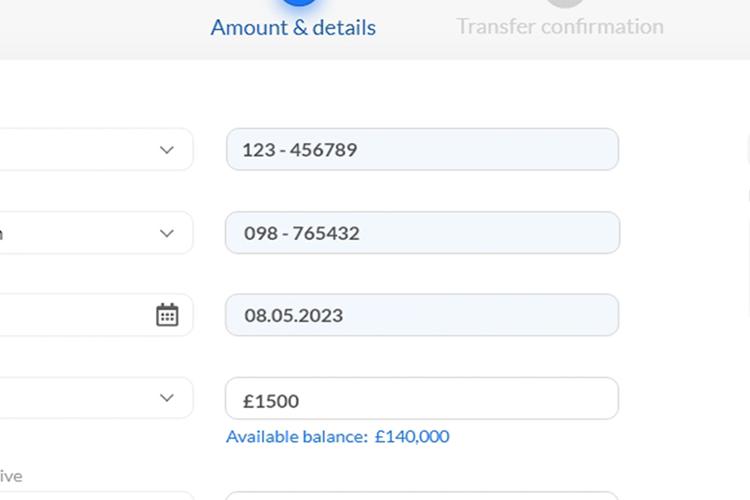
Task: Focus the 098 - 765432 account field
Action: [422, 233]
